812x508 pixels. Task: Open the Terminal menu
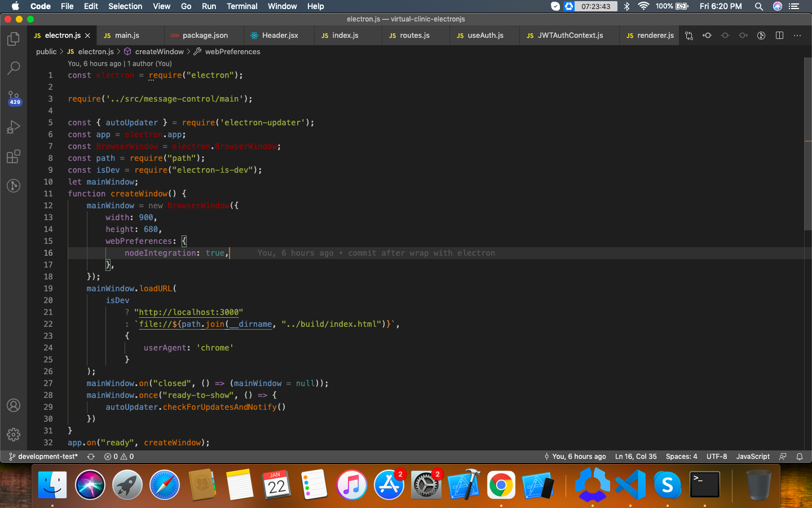pyautogui.click(x=242, y=6)
